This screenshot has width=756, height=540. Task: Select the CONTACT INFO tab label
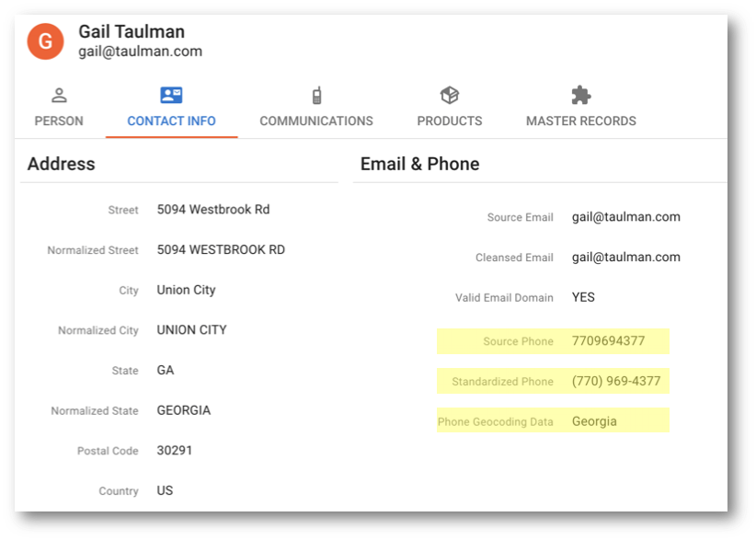172,121
